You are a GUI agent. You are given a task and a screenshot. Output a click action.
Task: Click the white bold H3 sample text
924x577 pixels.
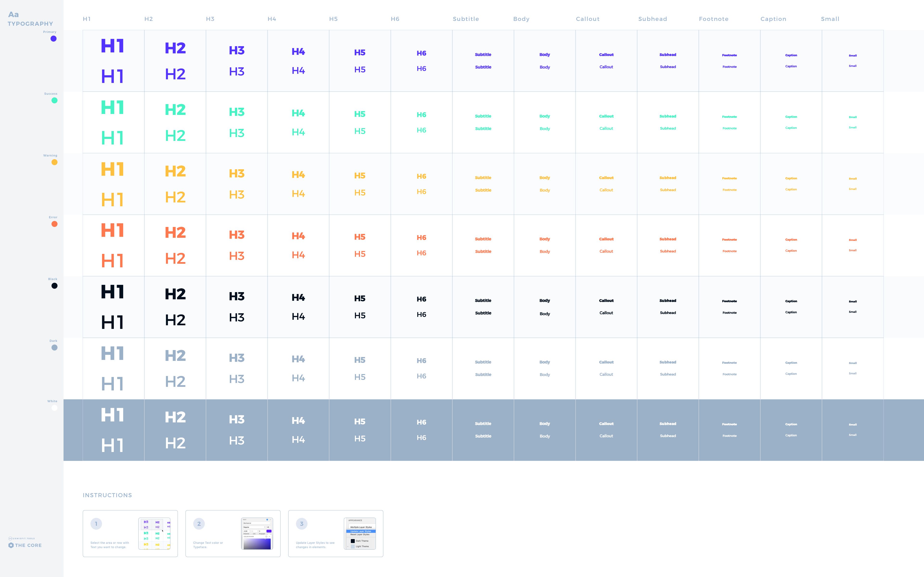click(237, 419)
